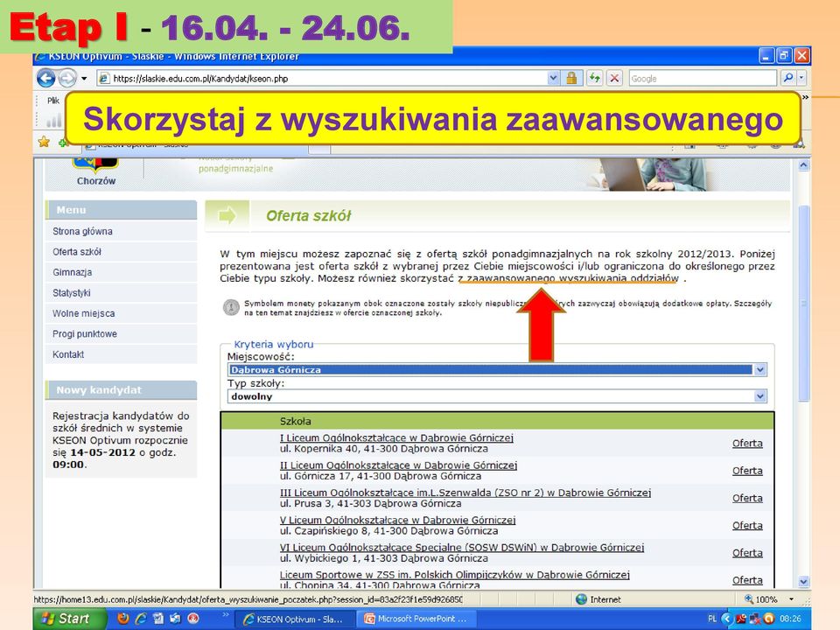This screenshot has width=840, height=630.
Task: Open the zoom level 100% control
Action: click(x=762, y=599)
